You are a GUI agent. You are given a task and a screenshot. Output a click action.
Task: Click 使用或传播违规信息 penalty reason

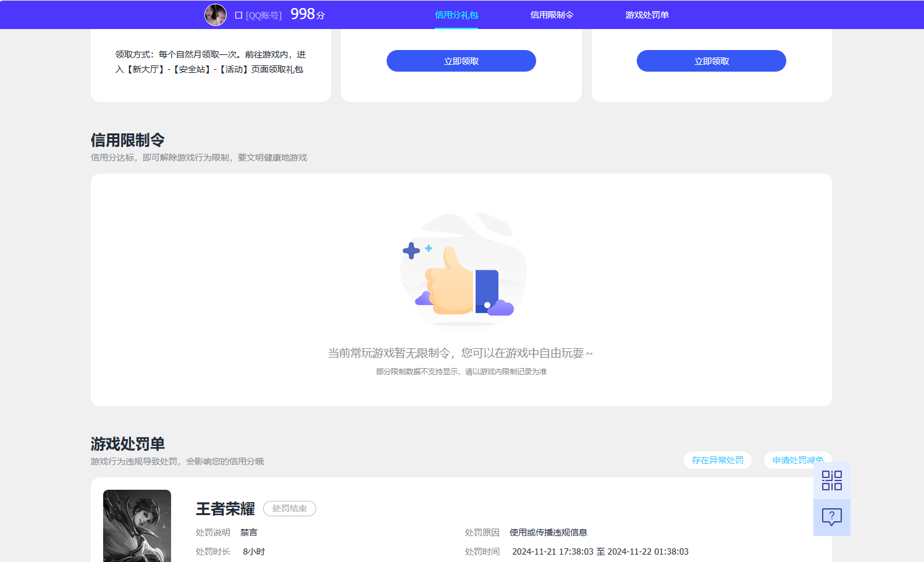548,532
